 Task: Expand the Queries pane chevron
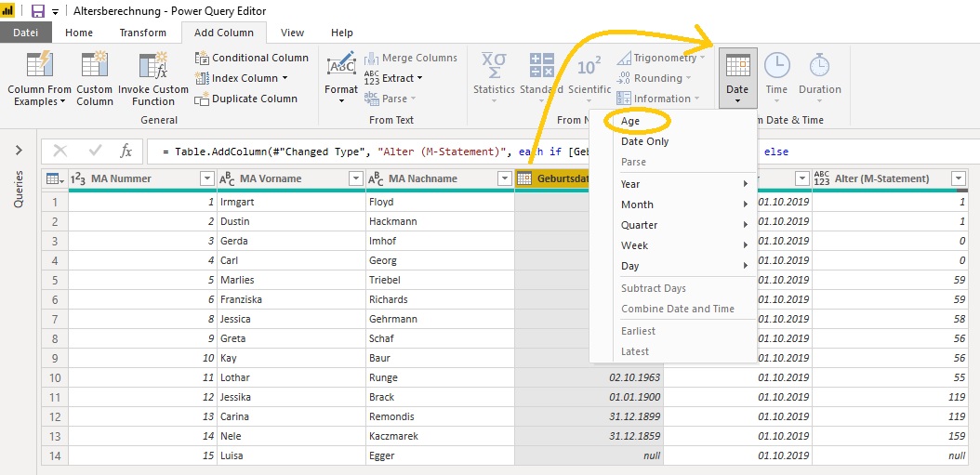[x=19, y=150]
